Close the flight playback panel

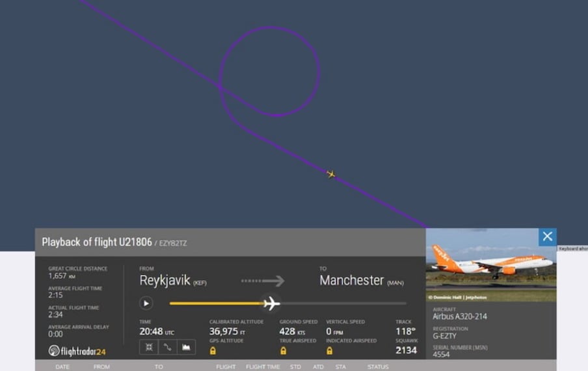(548, 237)
